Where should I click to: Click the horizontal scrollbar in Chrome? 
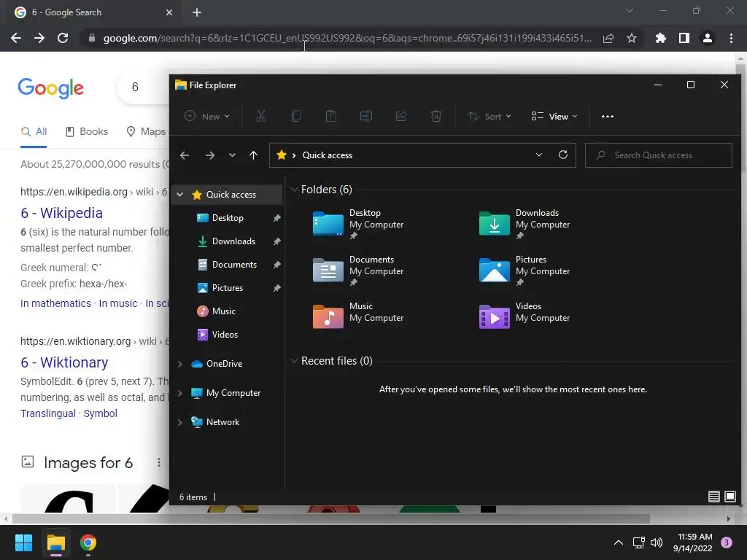[330, 518]
